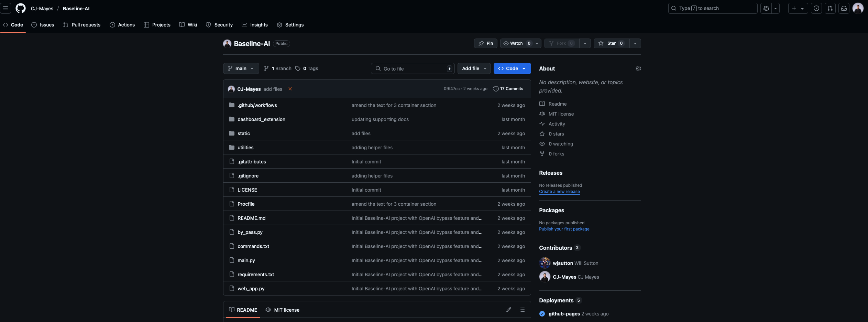
Task: Open the notifications inbox icon
Action: [844, 8]
